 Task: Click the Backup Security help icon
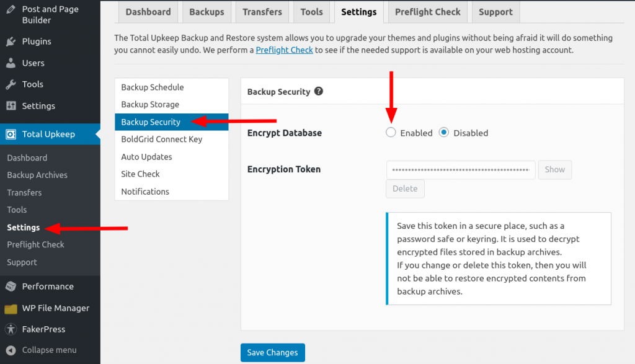pos(319,91)
